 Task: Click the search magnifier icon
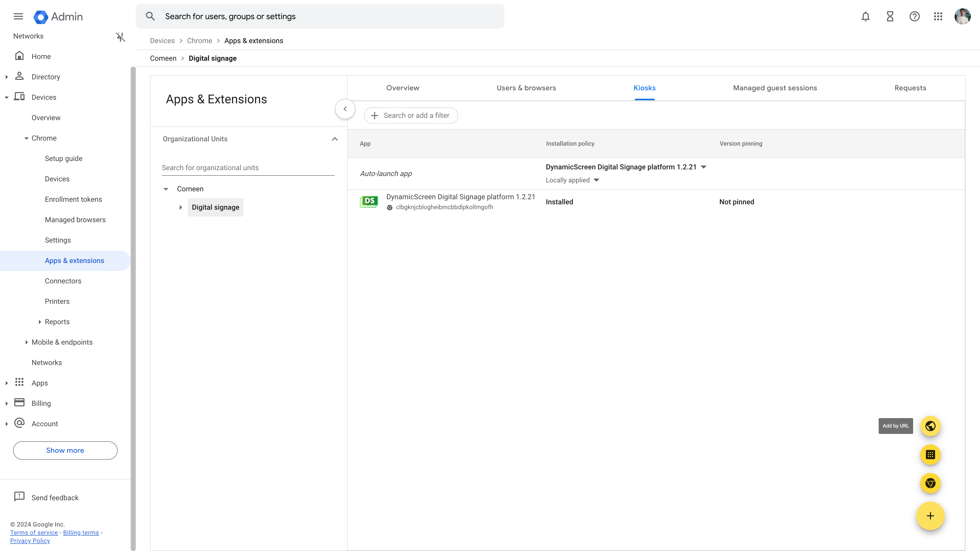(x=150, y=16)
